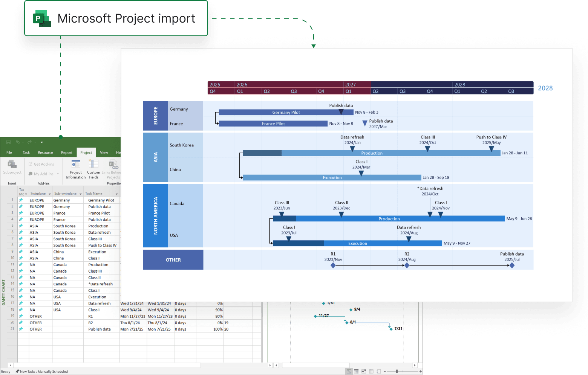588x375 pixels.
Task: Click the Gantt pane horizontal scrollbar thumb
Action: [315, 365]
